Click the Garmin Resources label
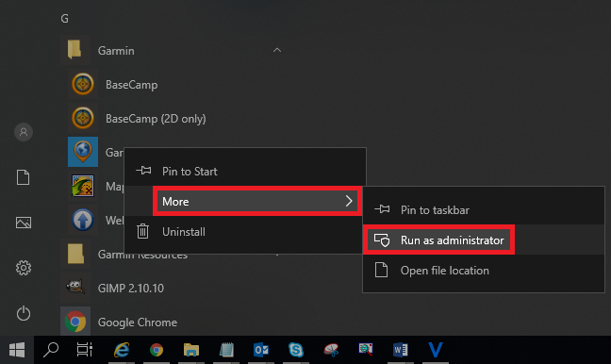Viewport: 611px width, 364px height. pyautogui.click(x=142, y=255)
